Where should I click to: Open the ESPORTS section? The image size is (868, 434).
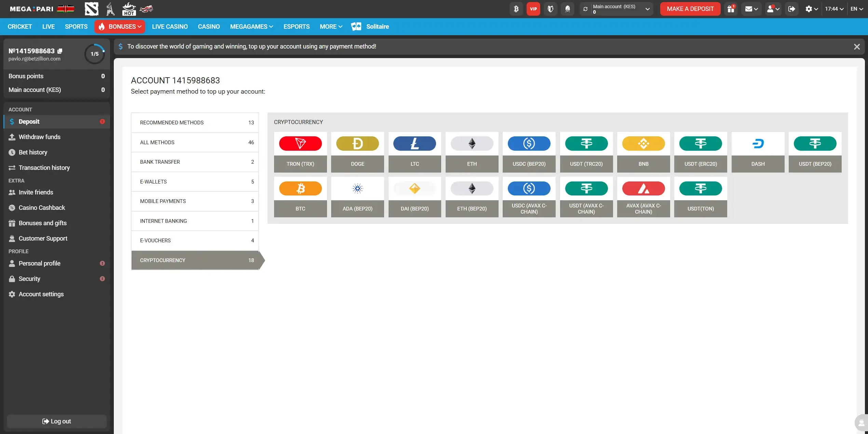click(x=296, y=26)
